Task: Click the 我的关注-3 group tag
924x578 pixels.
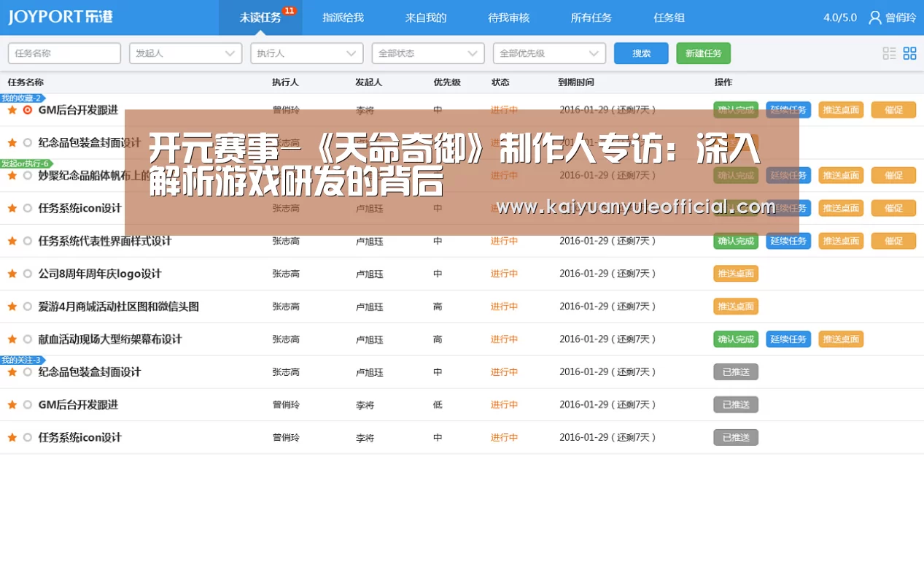Action: pyautogui.click(x=23, y=360)
